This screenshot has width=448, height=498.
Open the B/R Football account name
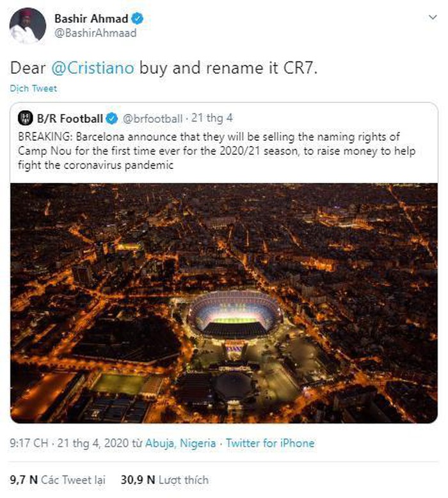tap(70, 118)
